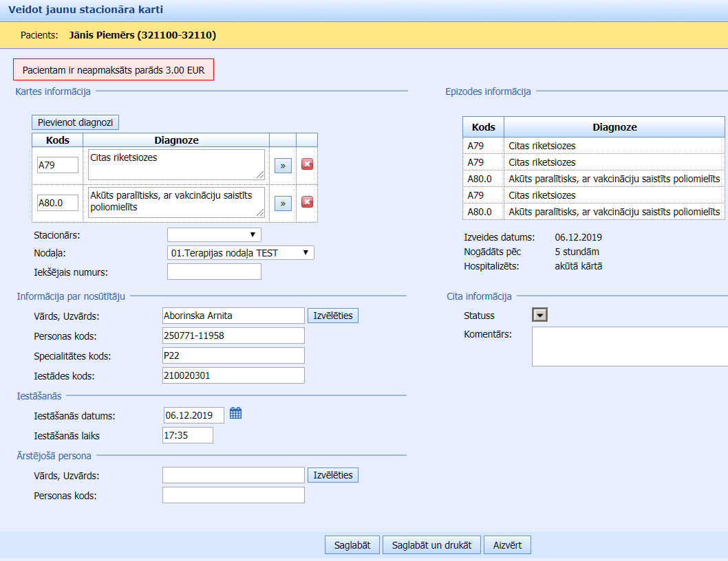Close the form with Aizvērt
The image size is (728, 561).
click(507, 545)
